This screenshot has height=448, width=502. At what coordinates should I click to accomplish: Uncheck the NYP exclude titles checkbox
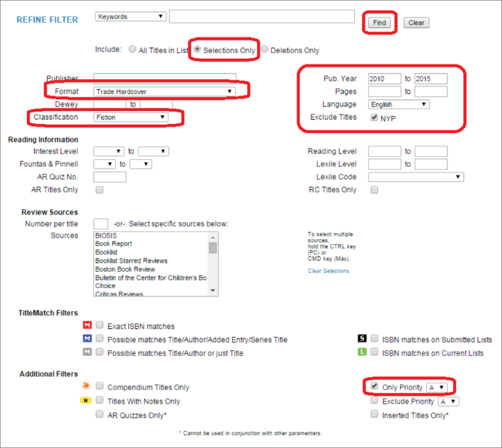point(374,118)
